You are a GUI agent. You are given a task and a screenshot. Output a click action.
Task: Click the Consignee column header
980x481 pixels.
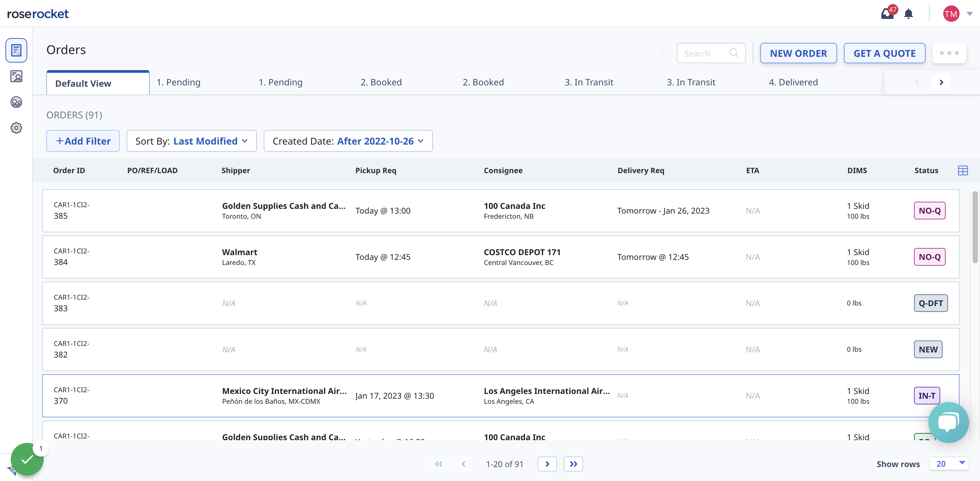pos(503,170)
